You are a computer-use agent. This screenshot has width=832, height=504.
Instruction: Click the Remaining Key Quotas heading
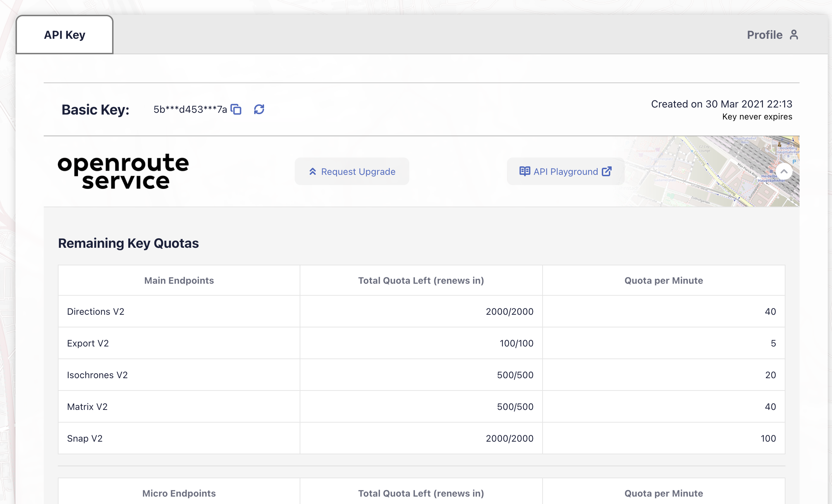coord(128,243)
